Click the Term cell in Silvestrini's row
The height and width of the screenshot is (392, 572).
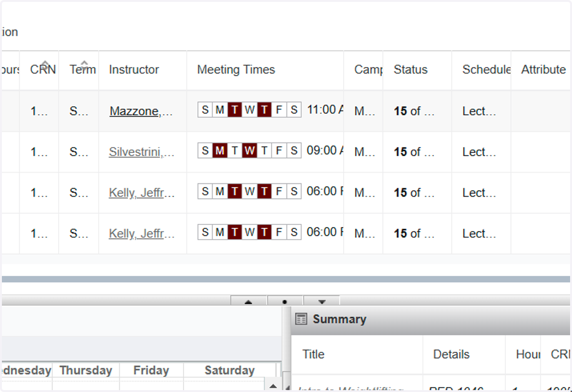click(79, 152)
